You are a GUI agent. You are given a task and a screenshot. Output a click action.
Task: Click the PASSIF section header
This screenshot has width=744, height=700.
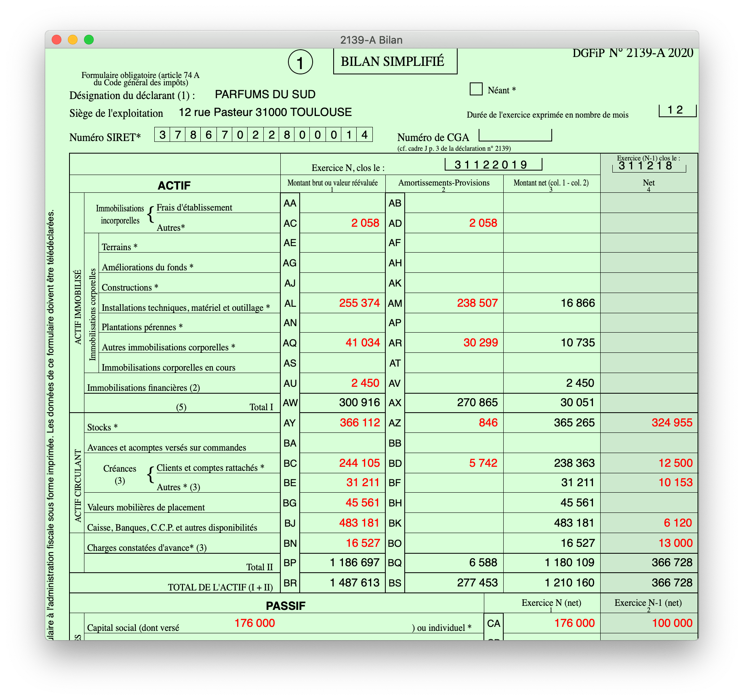click(x=286, y=605)
